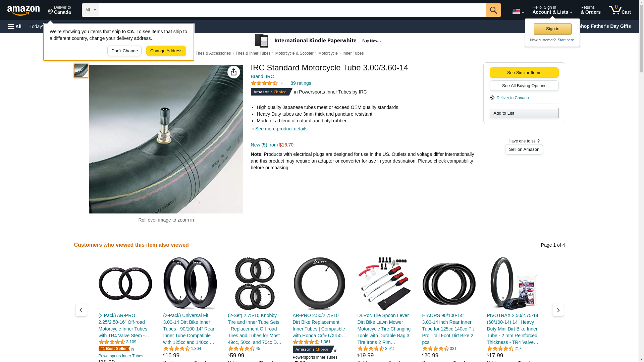Image resolution: width=644 pixels, height=362 pixels.
Task: Click the search magnifier button
Action: coord(493,10)
